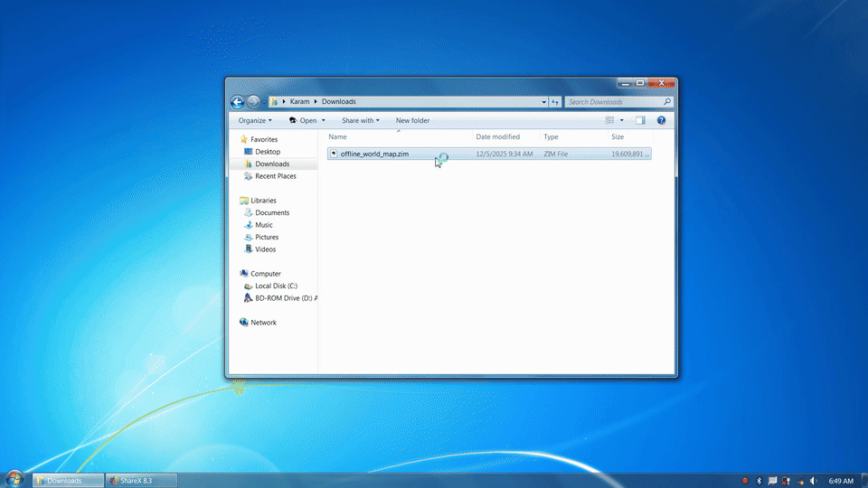868x488 pixels.
Task: Click the volume speaker tray icon
Action: [x=813, y=481]
